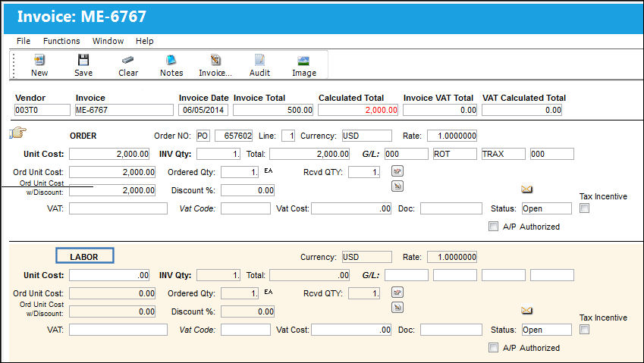Click the LABOR Currency field USD
The width and height of the screenshot is (644, 363).
coord(367,257)
